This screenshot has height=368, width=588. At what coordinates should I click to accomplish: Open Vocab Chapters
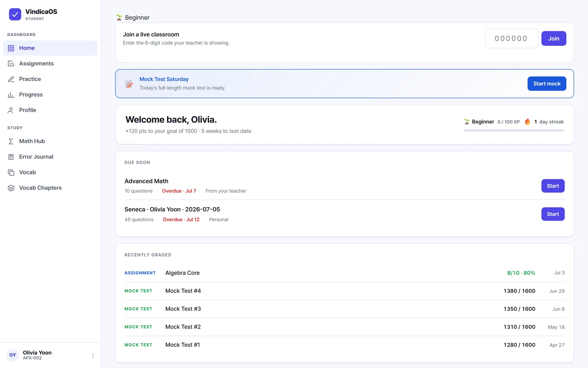(50, 188)
